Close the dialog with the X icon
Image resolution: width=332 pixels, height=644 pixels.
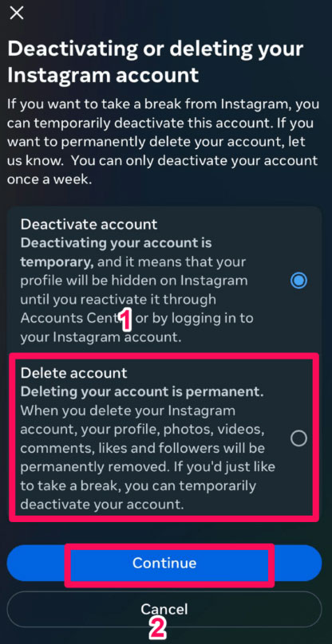click(x=17, y=13)
